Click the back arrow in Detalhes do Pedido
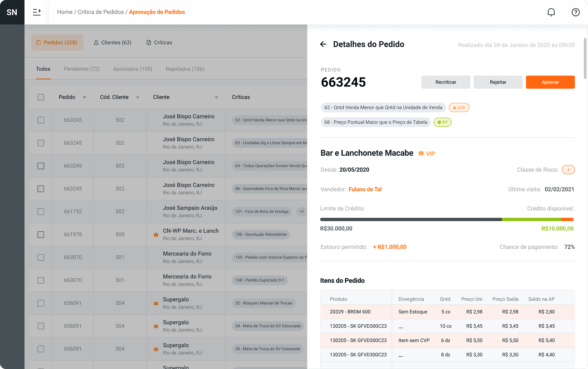588x369 pixels. click(323, 44)
